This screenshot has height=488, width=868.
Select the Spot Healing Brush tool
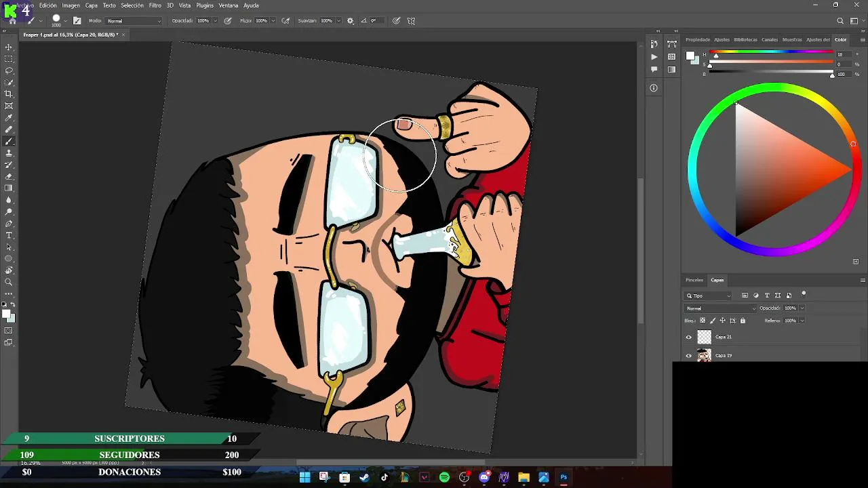[x=9, y=129]
